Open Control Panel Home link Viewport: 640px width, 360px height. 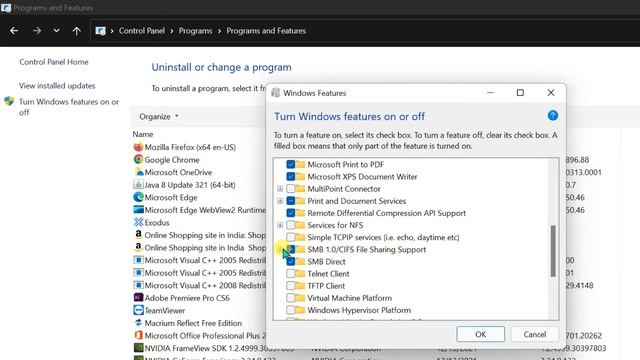click(x=54, y=62)
